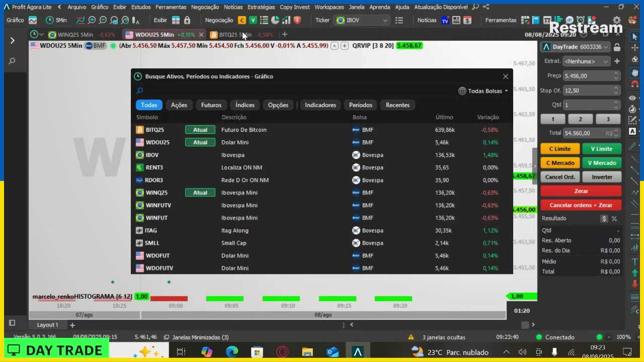Close the asset search dialog
The height and width of the screenshot is (362, 644).
coord(506,76)
